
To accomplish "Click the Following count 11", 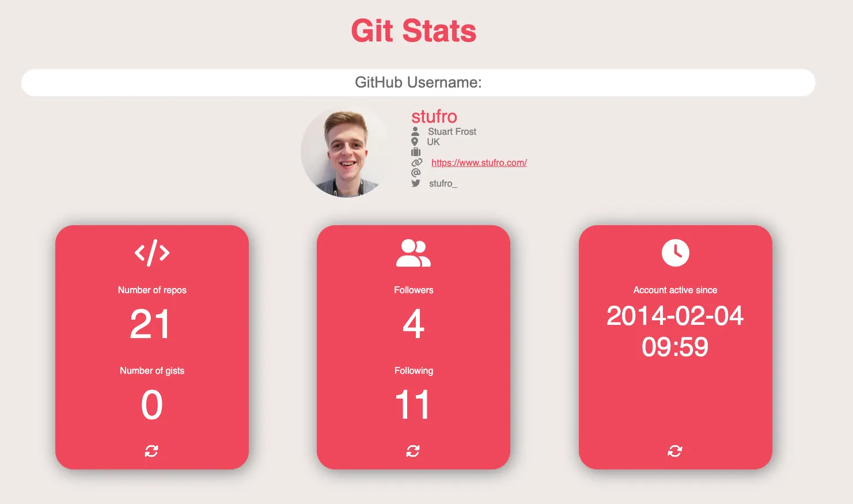I will tap(414, 404).
